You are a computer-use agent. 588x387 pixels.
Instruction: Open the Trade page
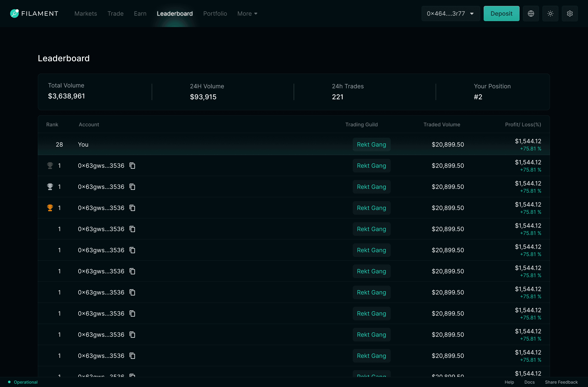coord(115,14)
